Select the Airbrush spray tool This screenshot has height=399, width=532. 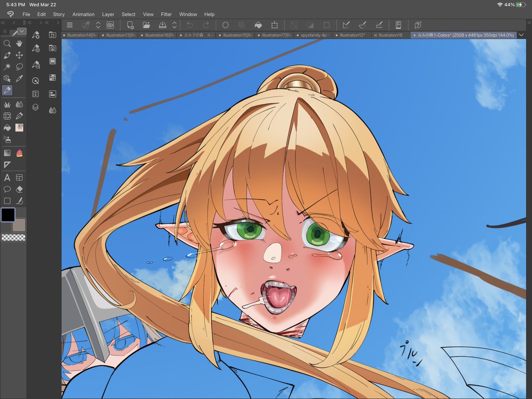(7, 139)
